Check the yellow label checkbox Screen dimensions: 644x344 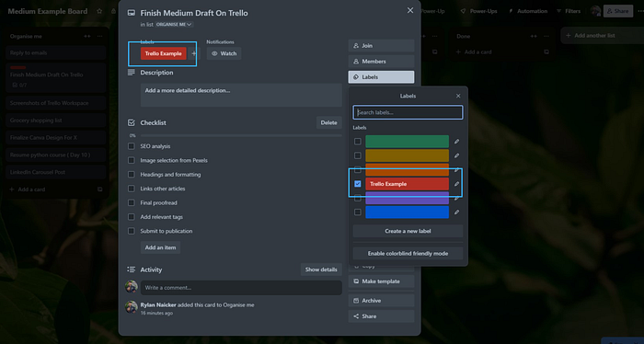(x=358, y=155)
